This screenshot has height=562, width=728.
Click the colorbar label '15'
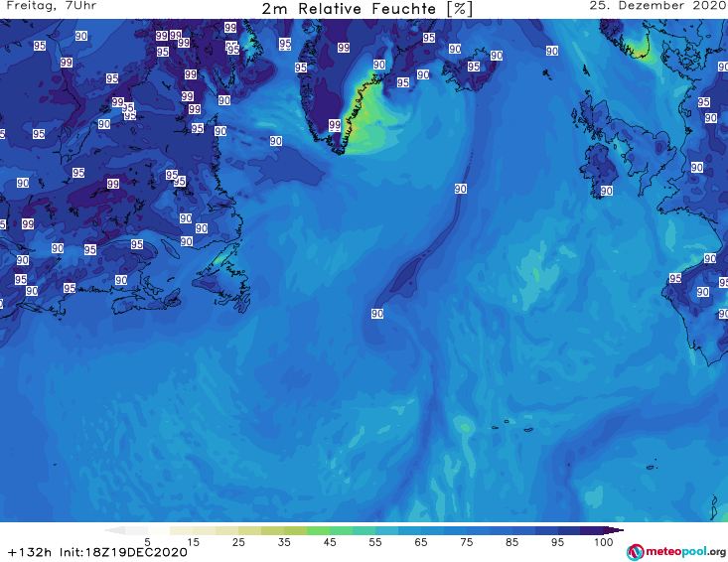coord(193,542)
